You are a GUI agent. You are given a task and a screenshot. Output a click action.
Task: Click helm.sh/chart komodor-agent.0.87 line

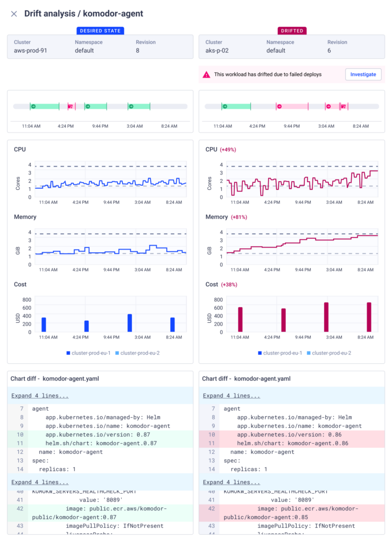(100, 443)
